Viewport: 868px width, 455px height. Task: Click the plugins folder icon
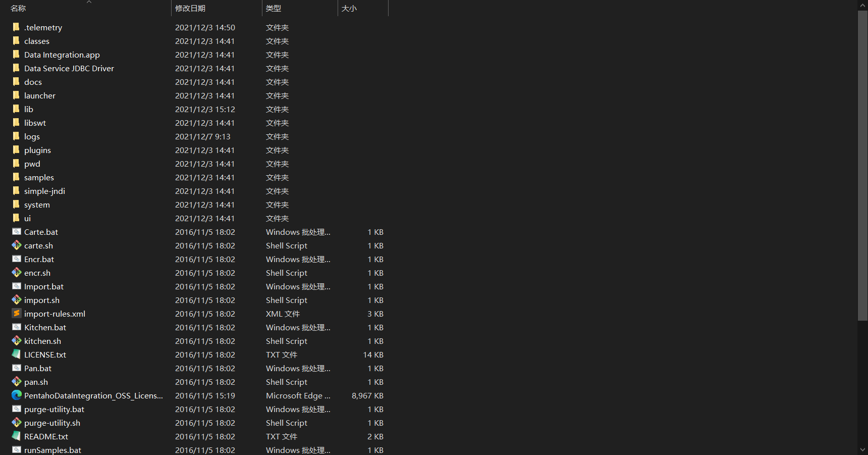coord(16,149)
